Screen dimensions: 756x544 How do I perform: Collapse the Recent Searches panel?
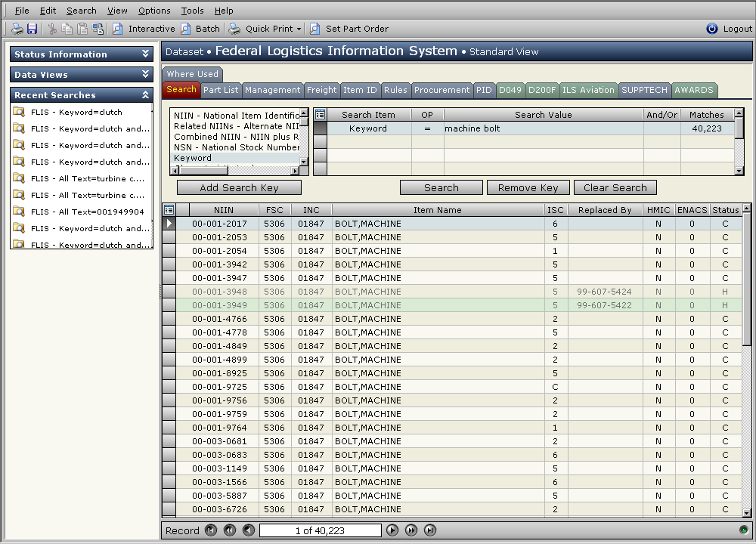(x=146, y=94)
